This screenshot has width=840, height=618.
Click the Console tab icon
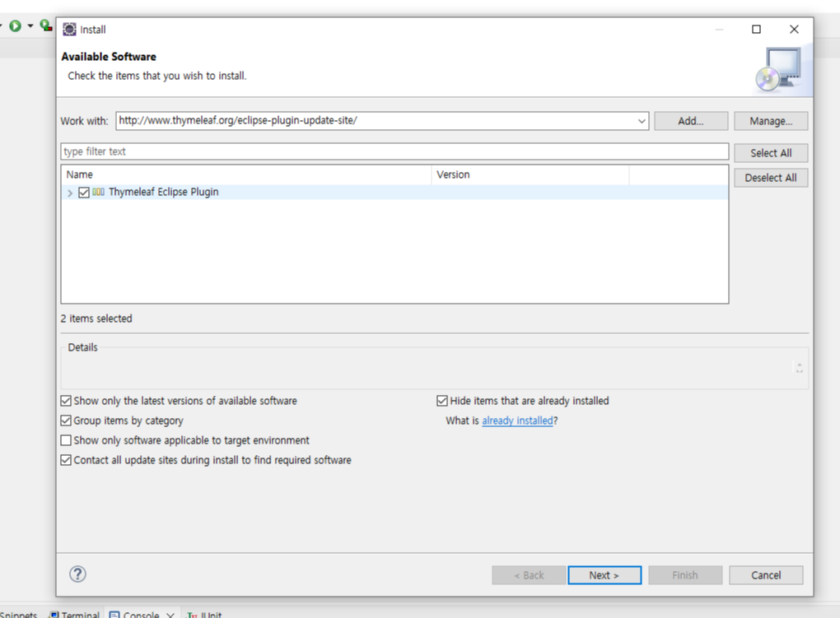(x=114, y=614)
